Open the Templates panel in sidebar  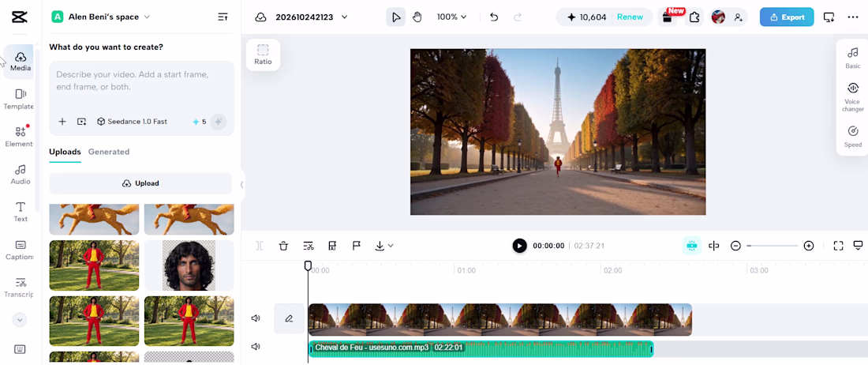click(x=21, y=99)
